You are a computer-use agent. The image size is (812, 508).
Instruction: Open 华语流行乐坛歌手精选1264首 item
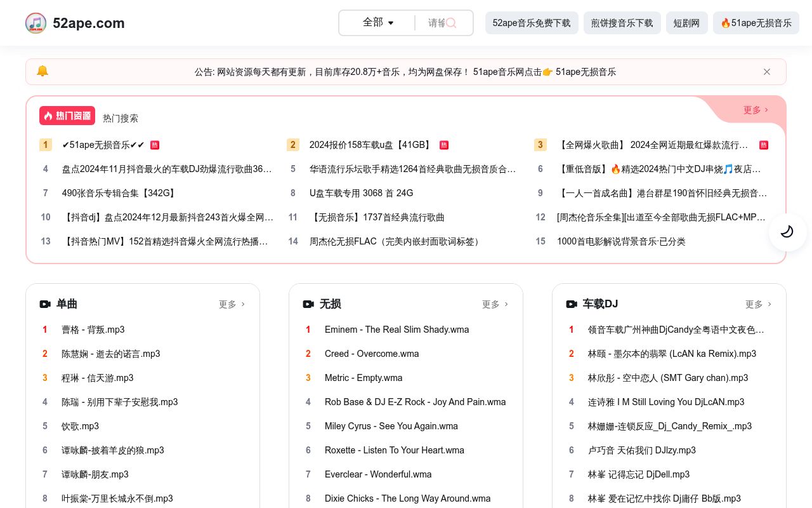[x=413, y=169]
